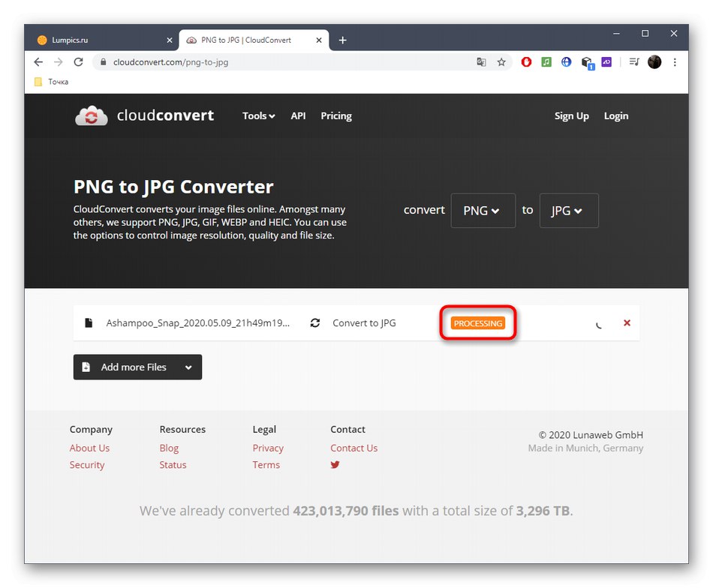Click the CloudConvert cloud logo icon
713x588 pixels.
92,115
